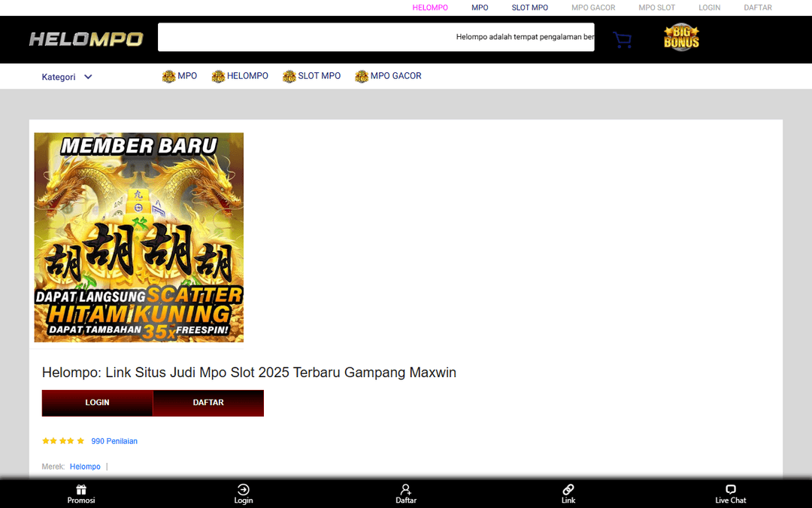Open DAFTAR link in top navigation
Screen dimensions: 812x508
point(758,8)
